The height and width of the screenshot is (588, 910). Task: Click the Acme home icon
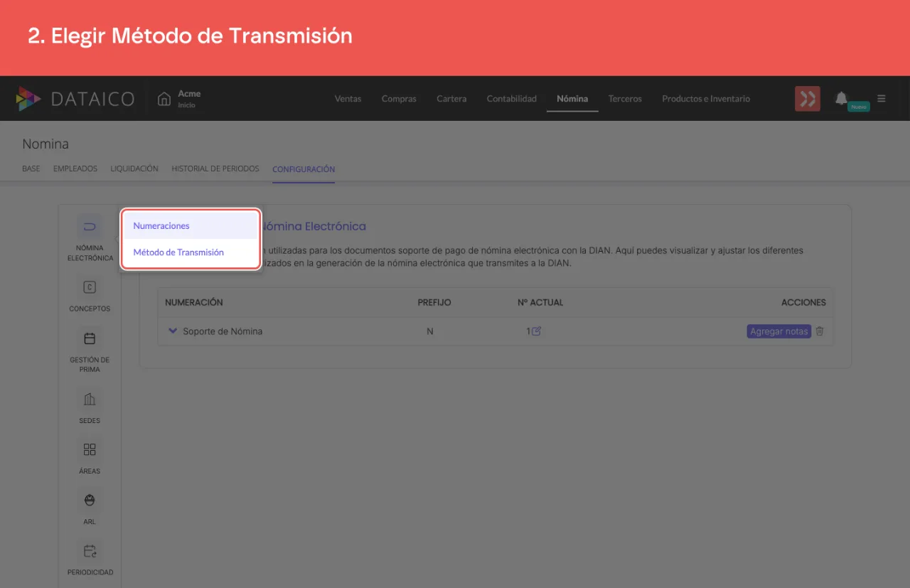point(164,99)
